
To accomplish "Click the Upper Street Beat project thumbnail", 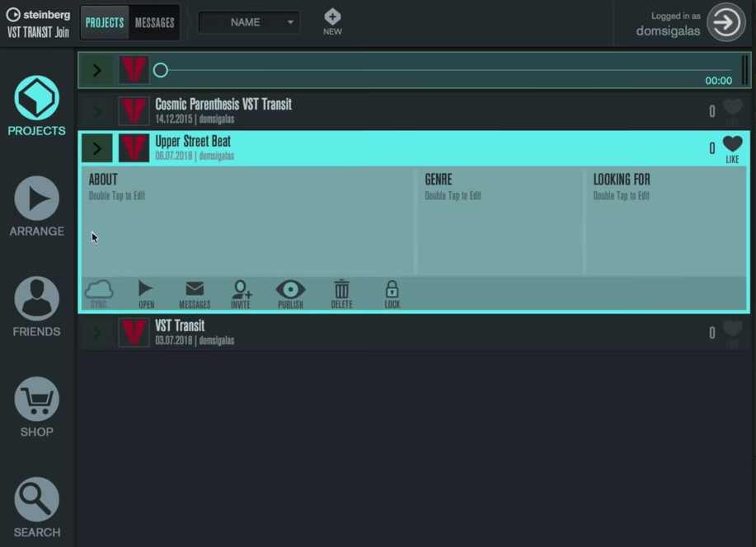I will (x=134, y=148).
